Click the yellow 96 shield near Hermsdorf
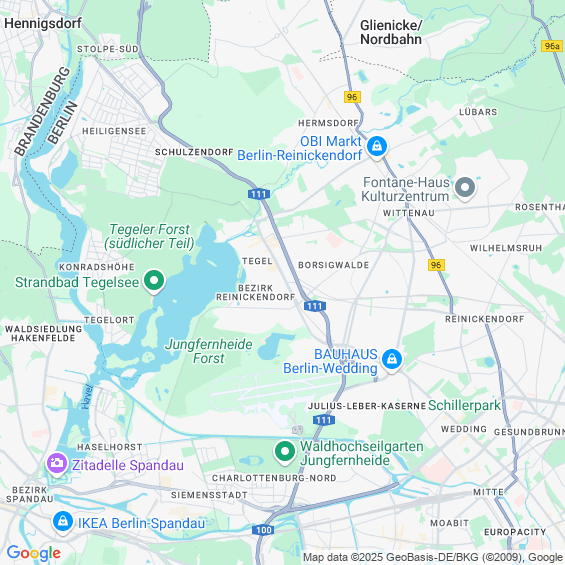565x565 pixels. point(352,97)
